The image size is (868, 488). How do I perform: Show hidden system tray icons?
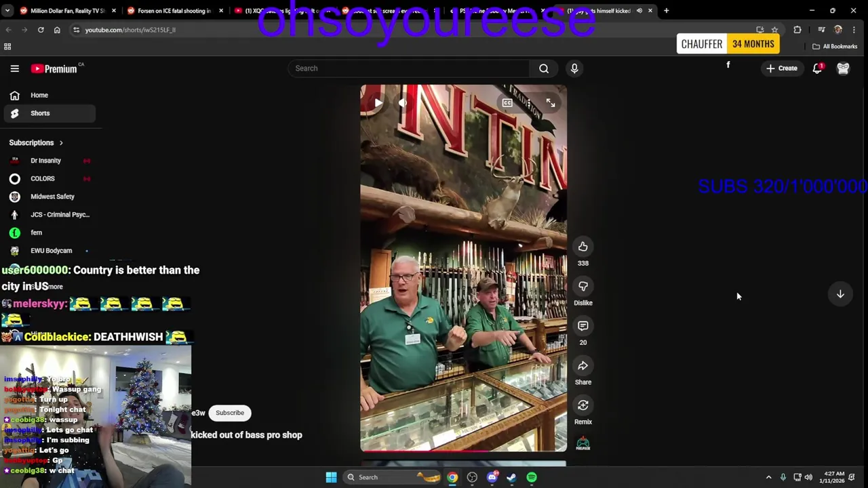coord(768,477)
